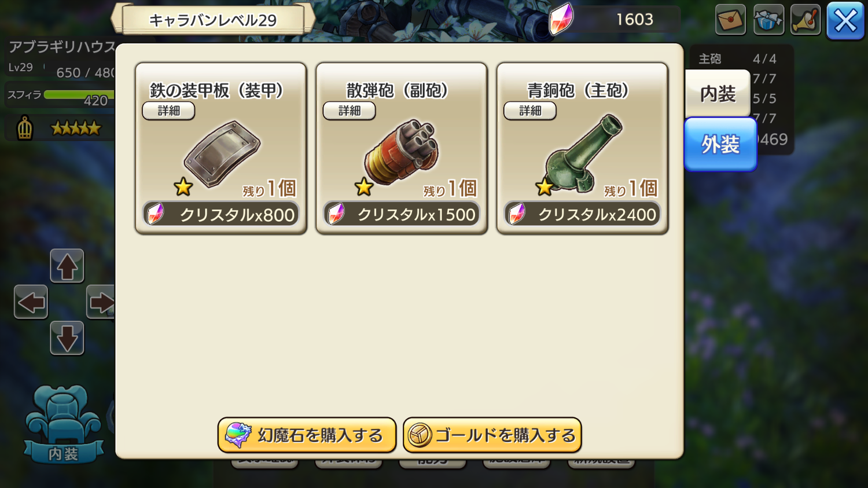Image resolution: width=868 pixels, height=488 pixels.
Task: Tap the crystal currency icon at top
Action: click(561, 19)
